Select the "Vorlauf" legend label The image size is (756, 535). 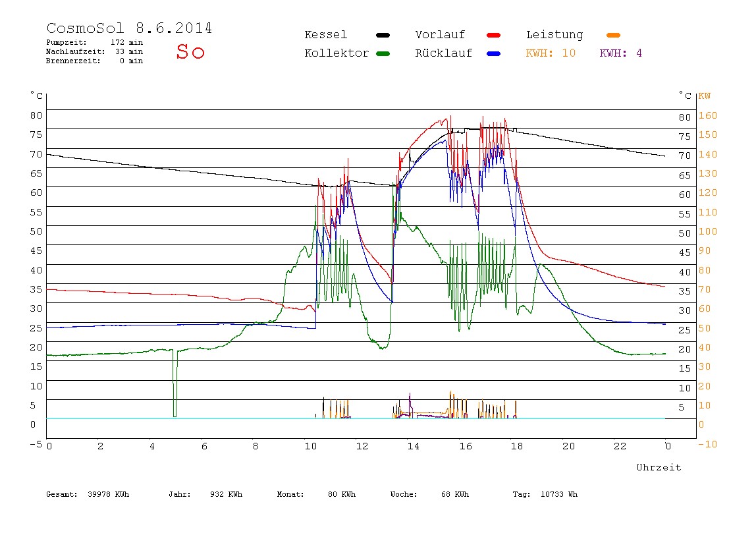click(440, 35)
